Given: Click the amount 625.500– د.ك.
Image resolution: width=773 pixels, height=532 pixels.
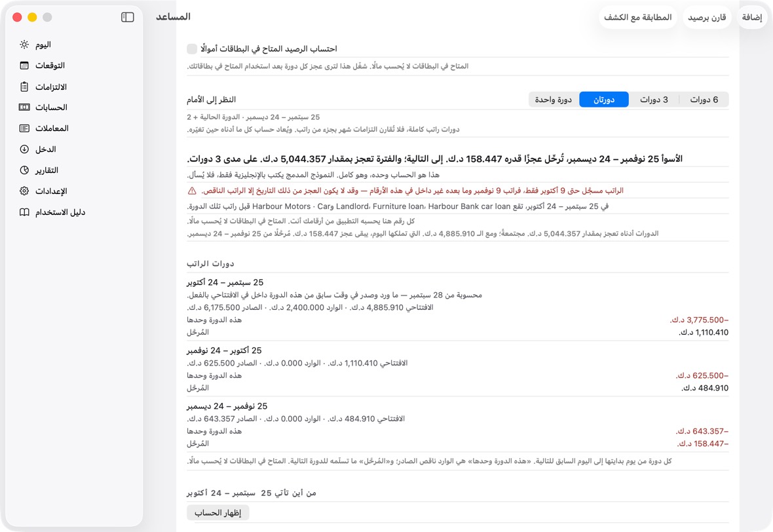Looking at the screenshot, I should tap(702, 375).
